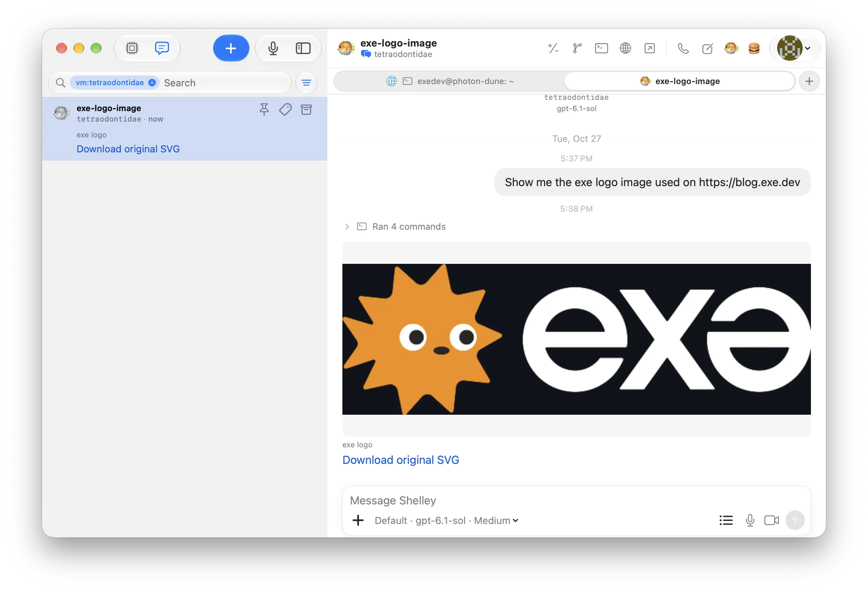
Task: Pin the exe-logo-image conversation
Action: 264,110
